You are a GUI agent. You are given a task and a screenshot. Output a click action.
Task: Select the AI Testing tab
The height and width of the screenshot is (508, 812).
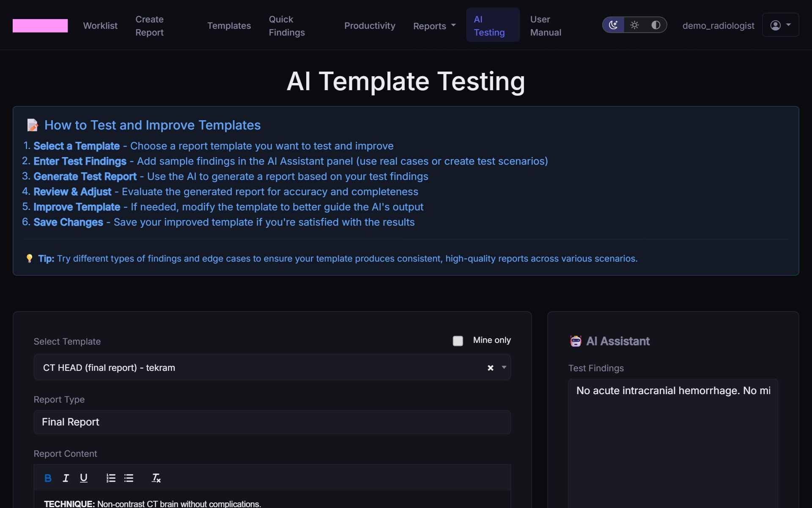click(493, 25)
